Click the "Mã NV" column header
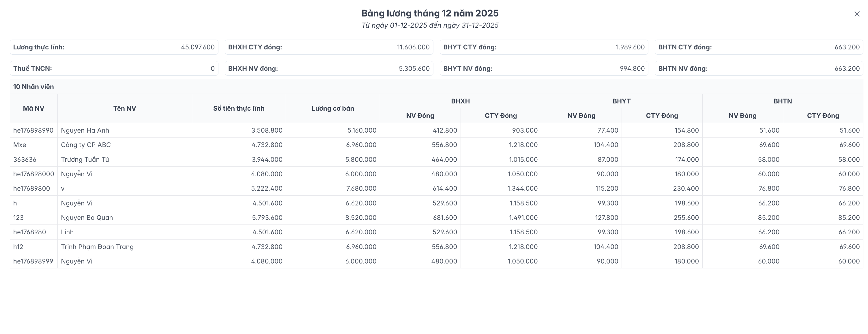868x334 pixels. 33,108
